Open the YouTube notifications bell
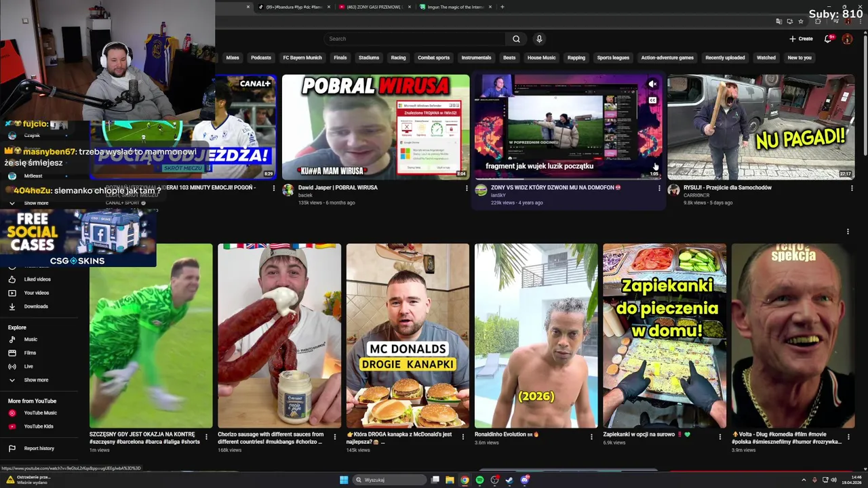This screenshot has height=488, width=868. click(x=828, y=39)
